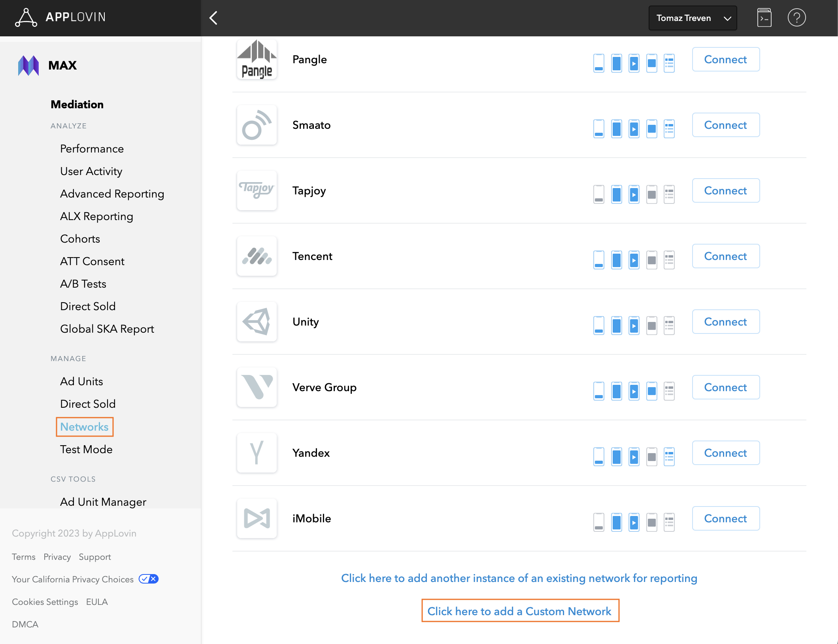Open the Support footer link

[95, 557]
